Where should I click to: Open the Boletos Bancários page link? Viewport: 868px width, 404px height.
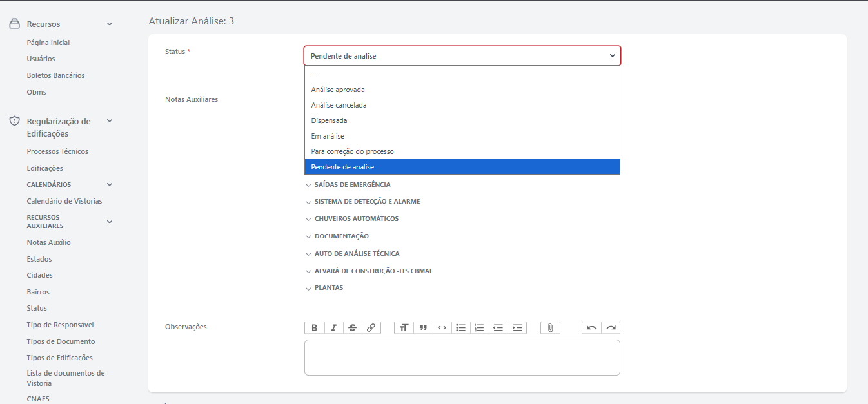[55, 75]
